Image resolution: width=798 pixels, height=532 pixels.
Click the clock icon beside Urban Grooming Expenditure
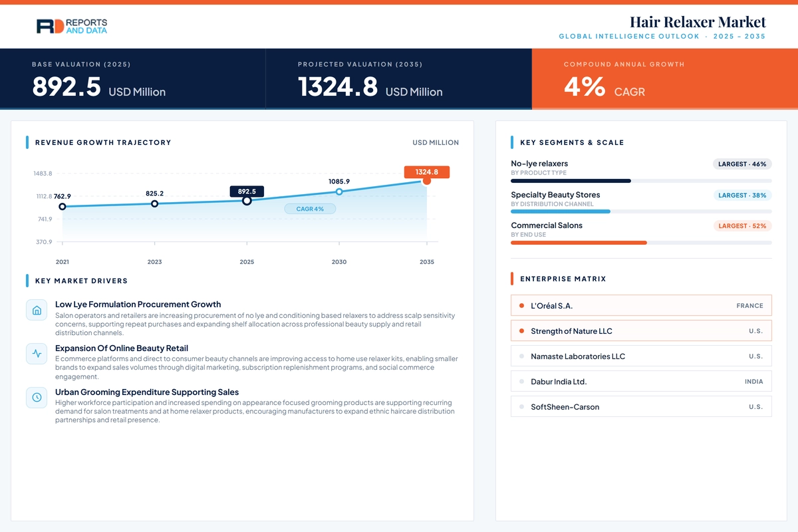coord(37,398)
